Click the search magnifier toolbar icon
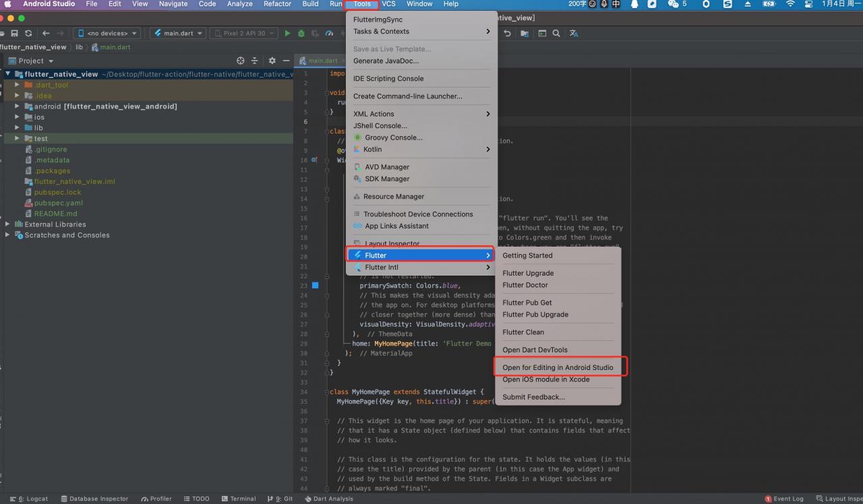863x504 pixels. pyautogui.click(x=556, y=33)
